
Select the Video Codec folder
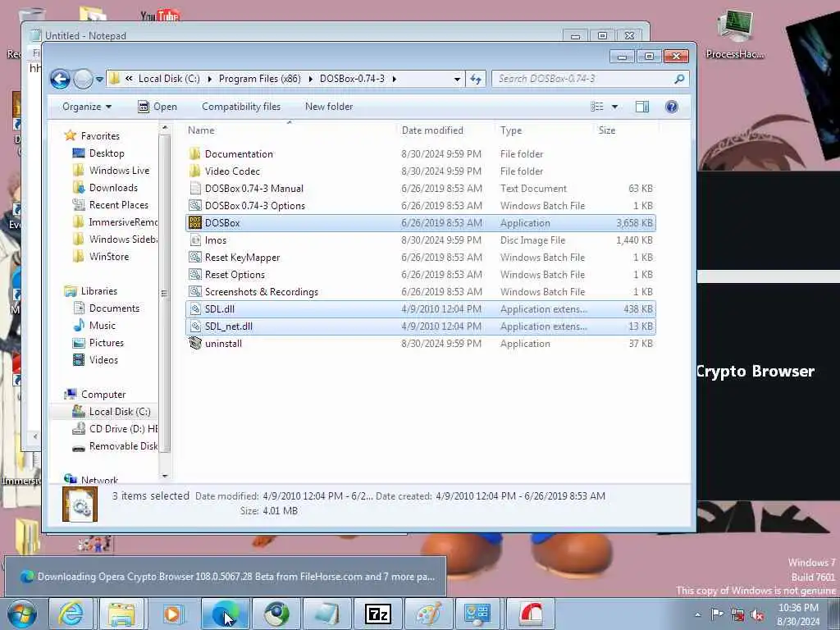(x=421, y=171)
